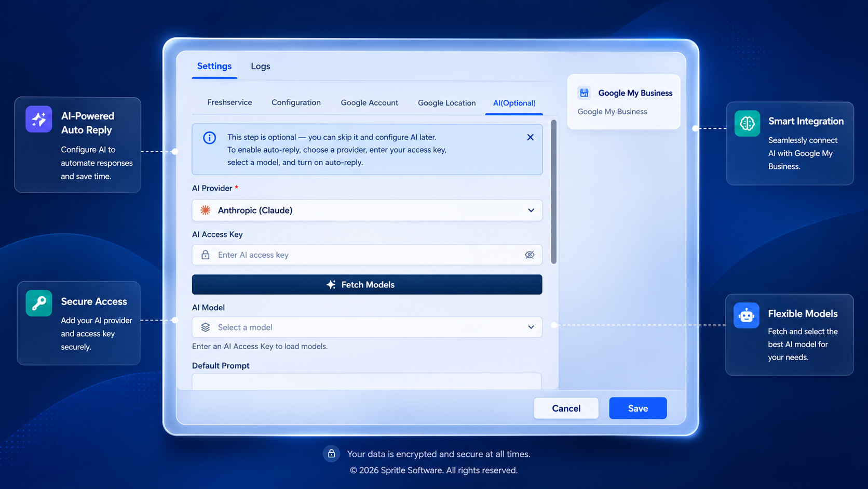Click the Flexible Models robot icon
Screen dimensions: 868x489
click(x=747, y=315)
